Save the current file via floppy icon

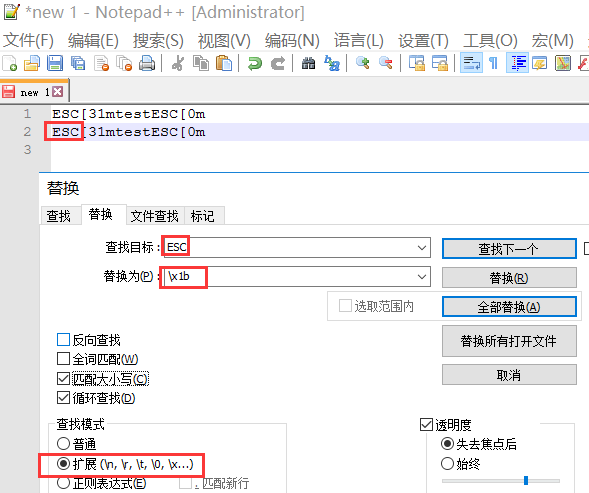point(55,63)
